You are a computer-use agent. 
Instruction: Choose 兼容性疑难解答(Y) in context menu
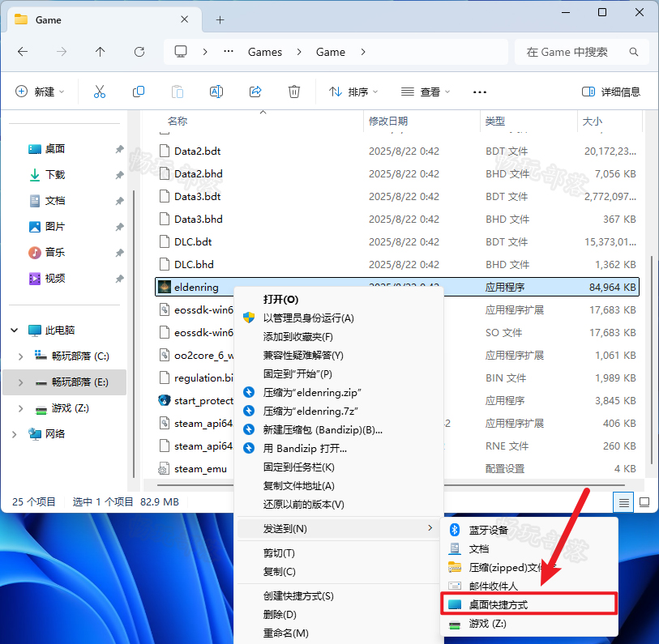[303, 356]
